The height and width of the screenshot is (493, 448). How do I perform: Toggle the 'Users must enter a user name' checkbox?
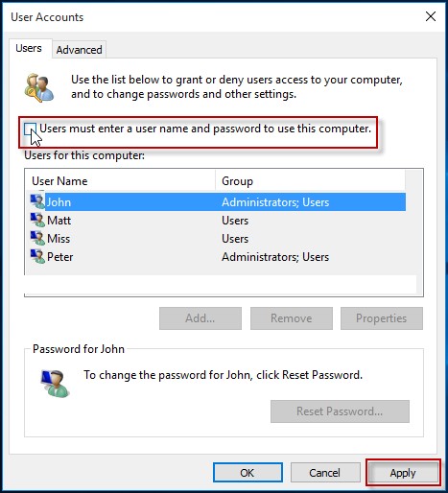pyautogui.click(x=30, y=129)
